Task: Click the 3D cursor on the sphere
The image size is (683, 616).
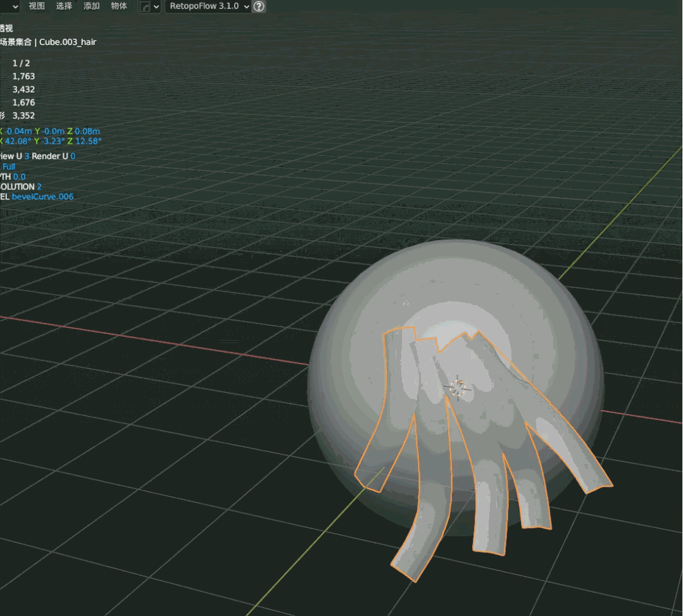Action: coord(458,387)
